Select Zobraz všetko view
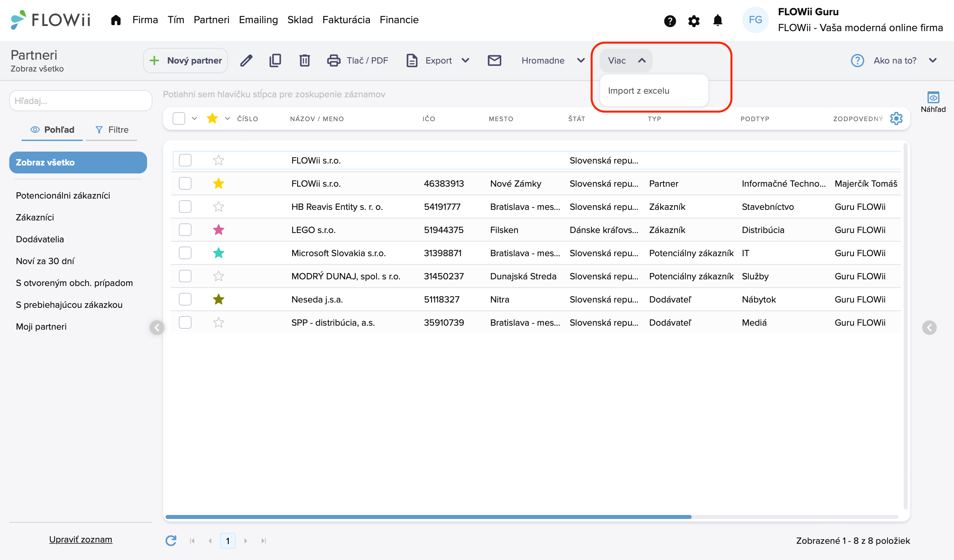 78,162
